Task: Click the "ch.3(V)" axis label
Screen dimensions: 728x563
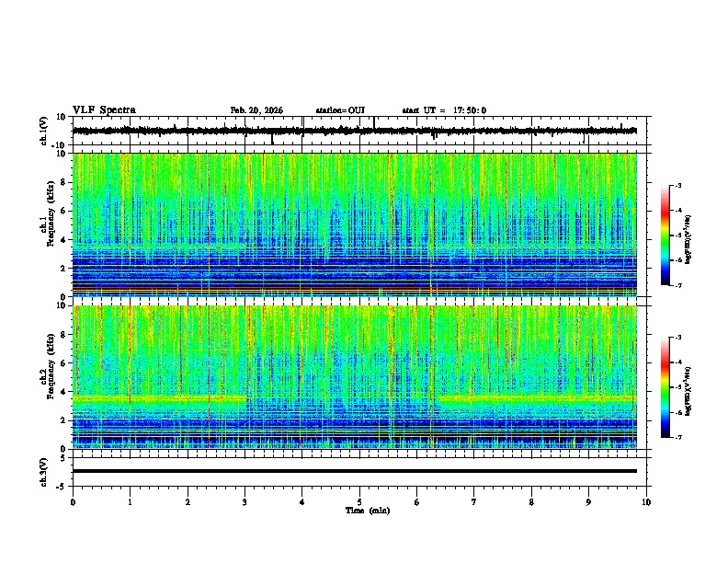Action: tap(44, 473)
